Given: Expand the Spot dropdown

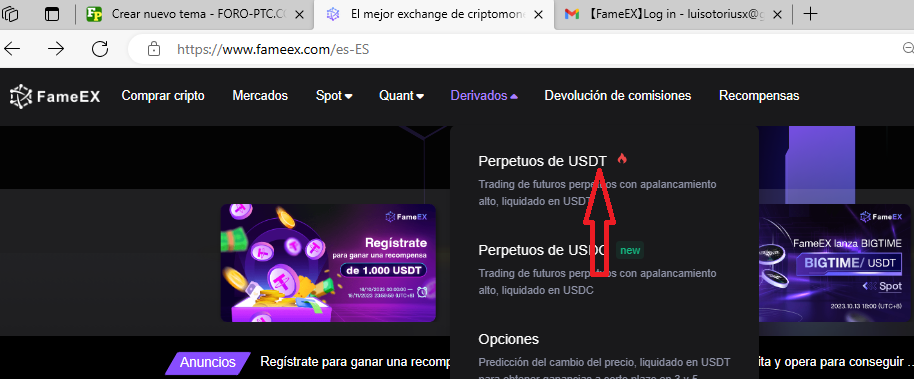Looking at the screenshot, I should click(x=334, y=96).
